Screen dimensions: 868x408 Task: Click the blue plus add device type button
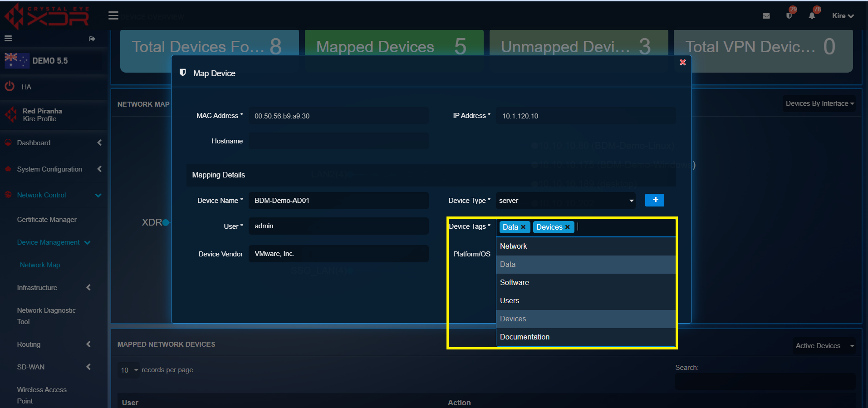coord(655,200)
